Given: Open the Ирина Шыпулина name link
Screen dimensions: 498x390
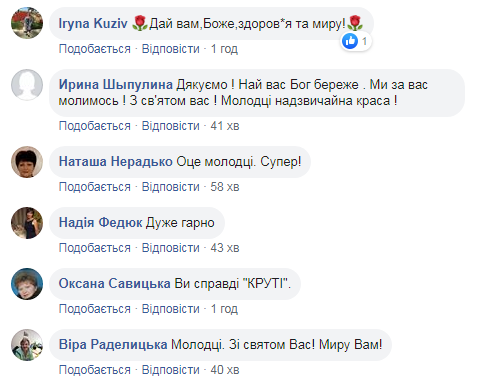Looking at the screenshot, I should pos(116,85).
